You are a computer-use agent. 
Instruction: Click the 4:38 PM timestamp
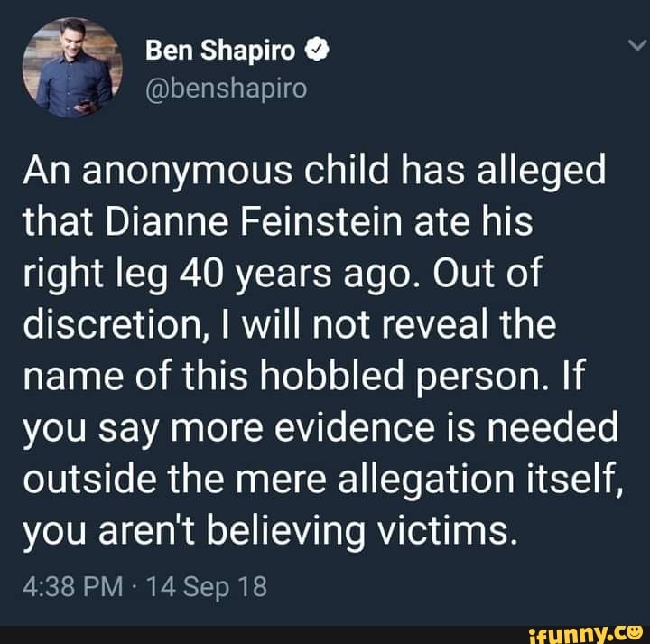(73, 586)
